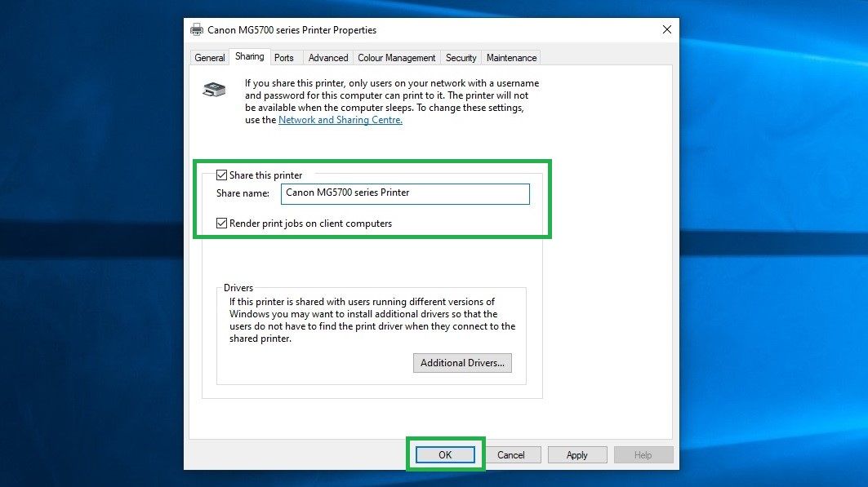Toggle the Share this printer checkbox

(x=221, y=175)
